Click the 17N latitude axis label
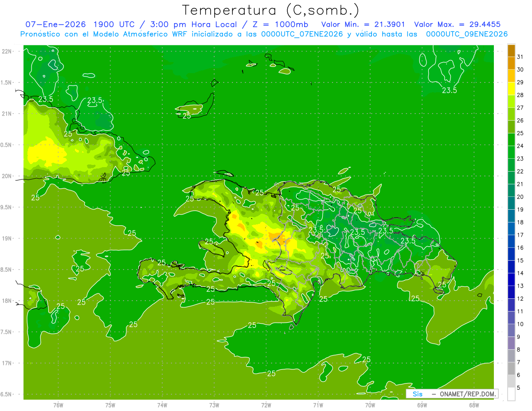Screen dimensions: 532x411 [x=7, y=363]
